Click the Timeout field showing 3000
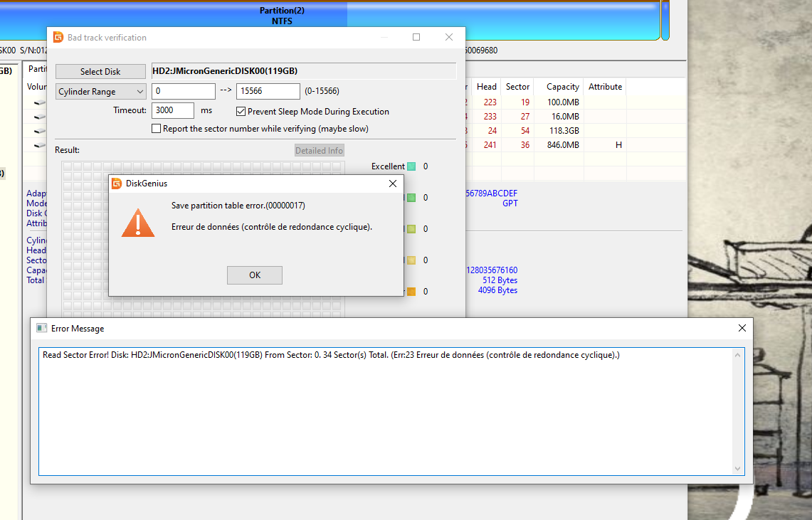 click(173, 111)
